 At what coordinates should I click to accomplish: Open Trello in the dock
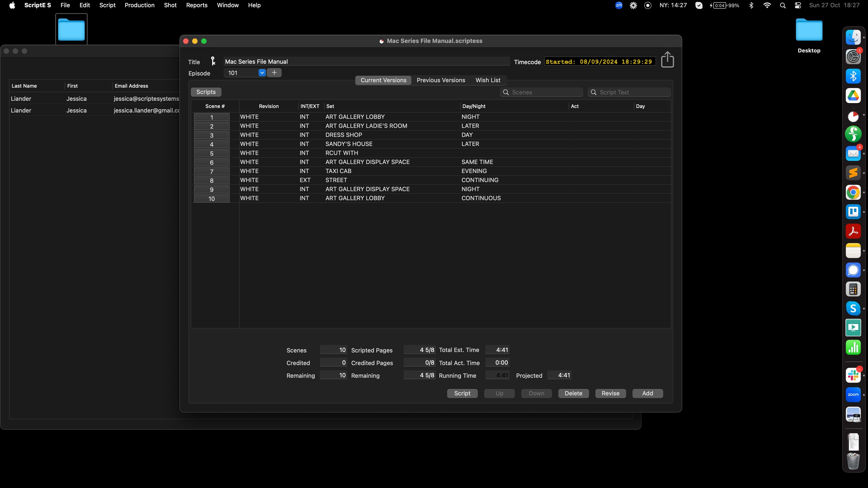click(853, 212)
